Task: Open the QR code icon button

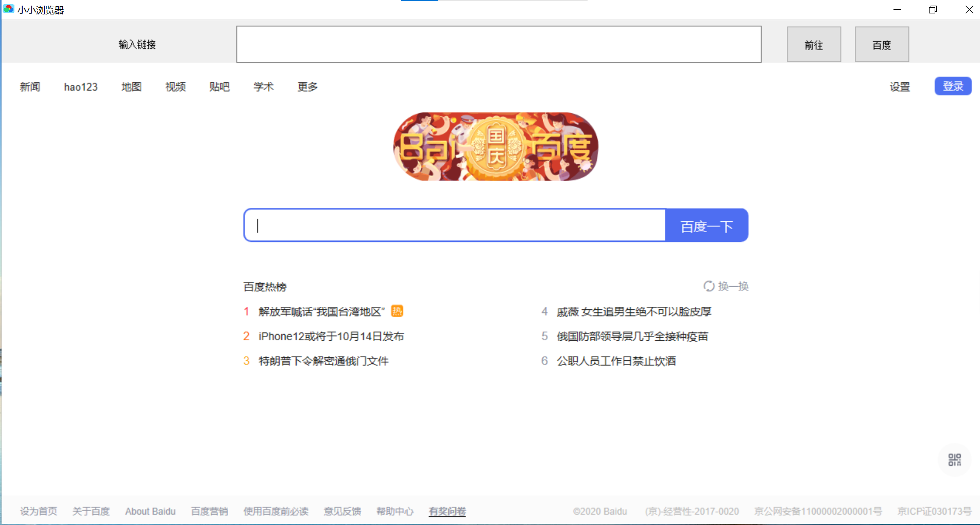Action: (954, 460)
